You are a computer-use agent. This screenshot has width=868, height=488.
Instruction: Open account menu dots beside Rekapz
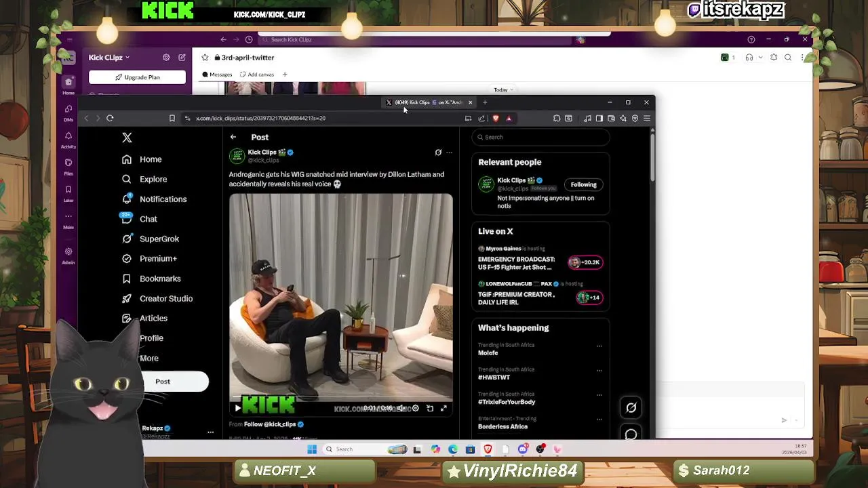click(210, 432)
